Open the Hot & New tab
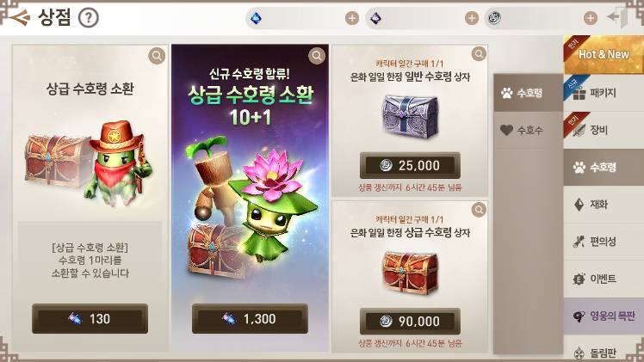Viewport: 644px width, 362px height. pos(604,54)
